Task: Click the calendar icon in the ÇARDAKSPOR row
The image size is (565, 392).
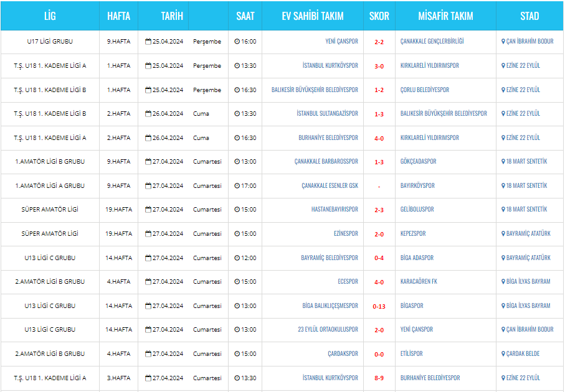Action: click(x=148, y=354)
